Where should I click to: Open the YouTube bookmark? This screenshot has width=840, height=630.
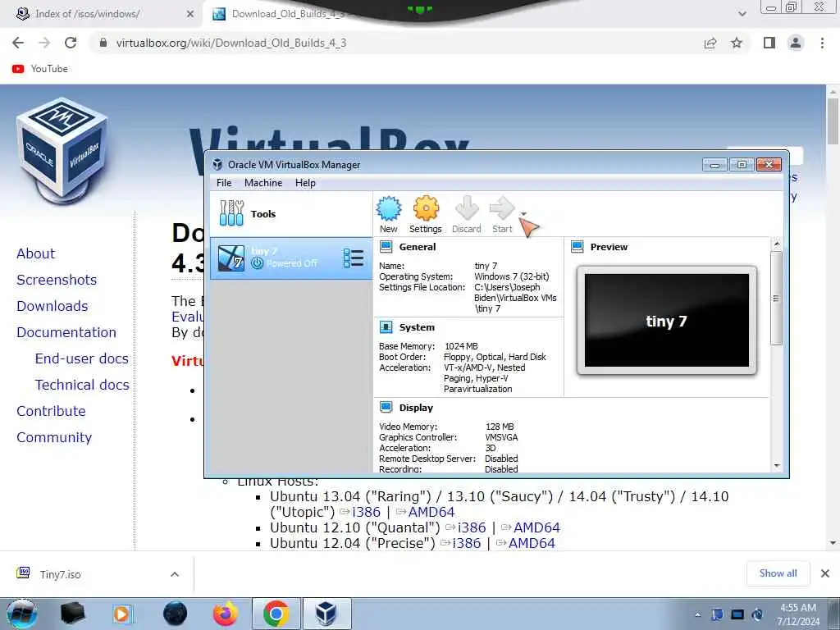(40, 69)
